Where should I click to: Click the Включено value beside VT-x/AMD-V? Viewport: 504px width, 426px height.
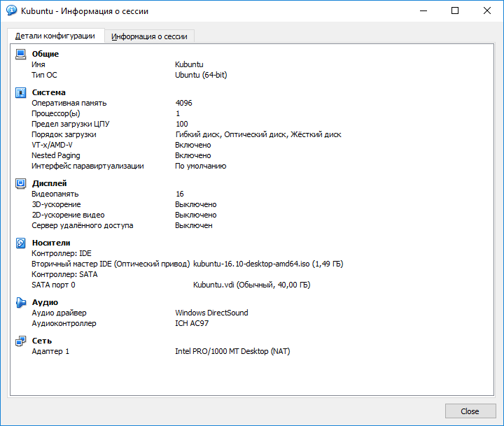(x=193, y=145)
